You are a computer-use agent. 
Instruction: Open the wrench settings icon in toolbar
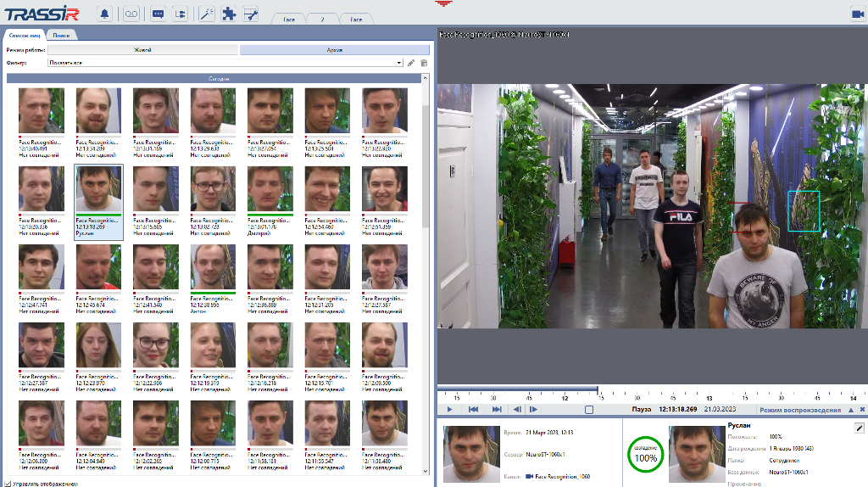pos(250,14)
